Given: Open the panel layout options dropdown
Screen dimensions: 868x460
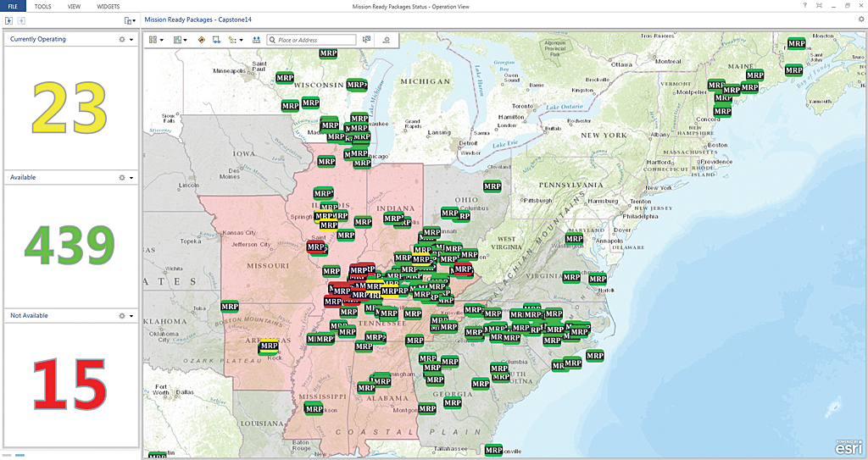Looking at the screenshot, I should [x=130, y=20].
